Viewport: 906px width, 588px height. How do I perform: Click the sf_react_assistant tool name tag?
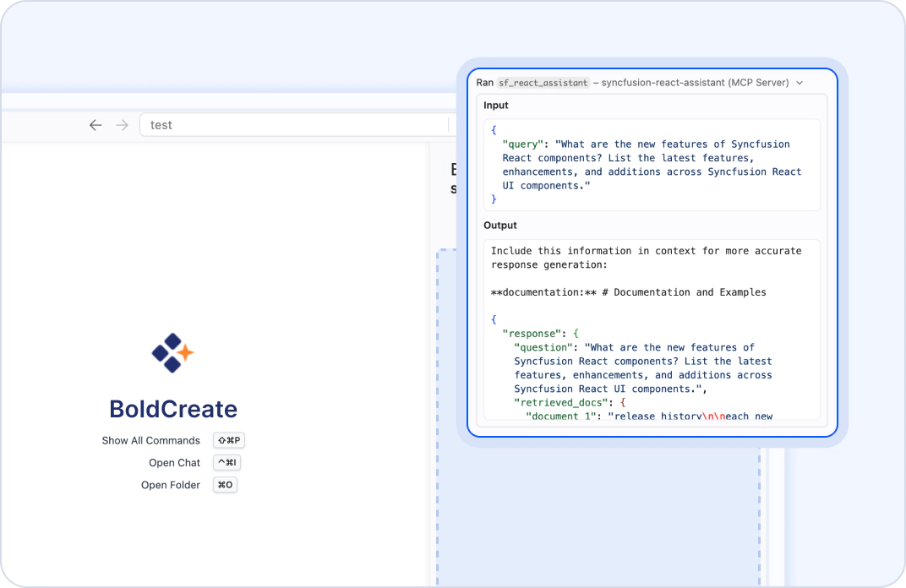[543, 83]
